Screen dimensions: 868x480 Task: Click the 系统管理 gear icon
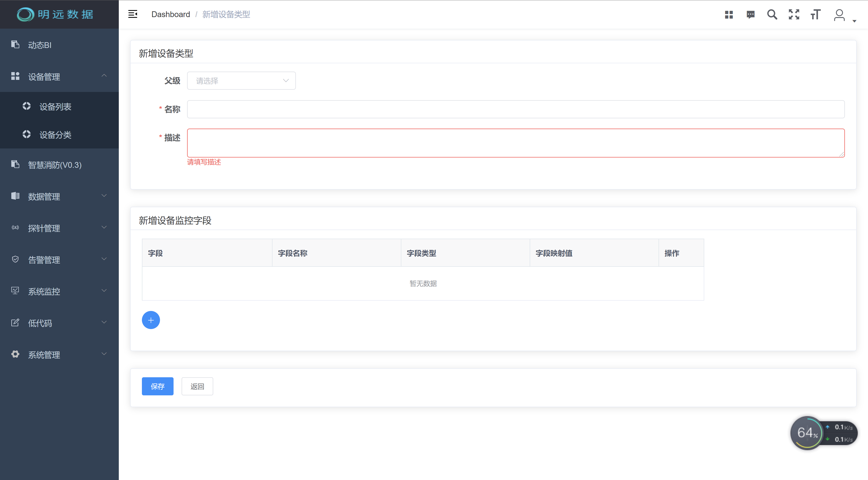pos(15,354)
